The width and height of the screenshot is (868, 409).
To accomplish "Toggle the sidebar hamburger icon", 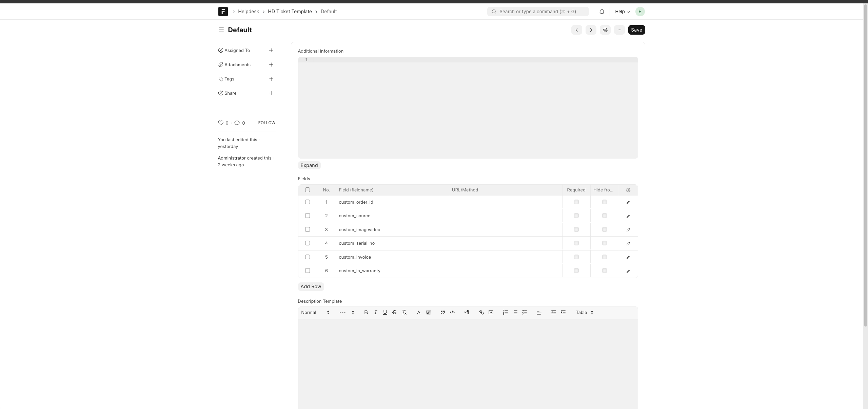I will click(x=221, y=30).
